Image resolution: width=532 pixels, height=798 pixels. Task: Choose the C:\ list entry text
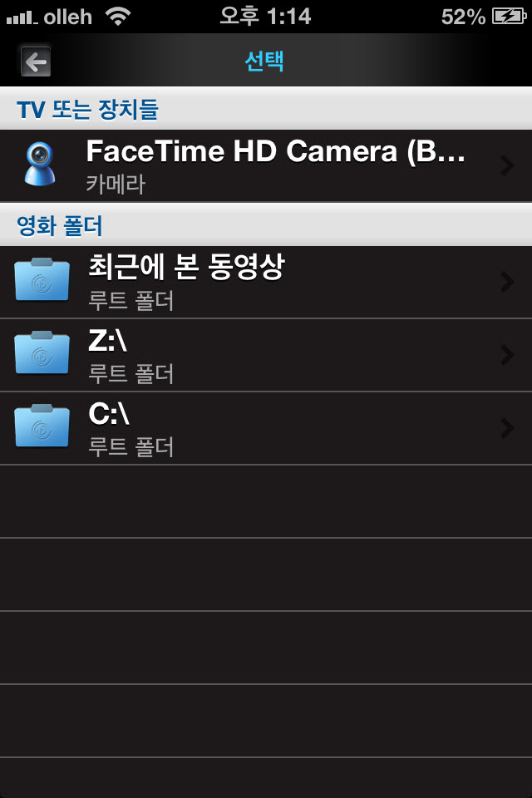pyautogui.click(x=108, y=414)
